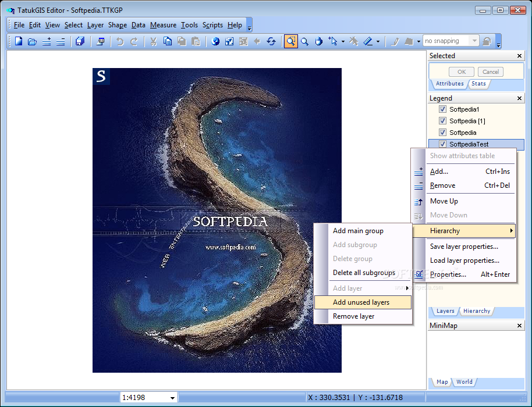
Task: Expand the Hierarchy submenu
Action: point(464,231)
